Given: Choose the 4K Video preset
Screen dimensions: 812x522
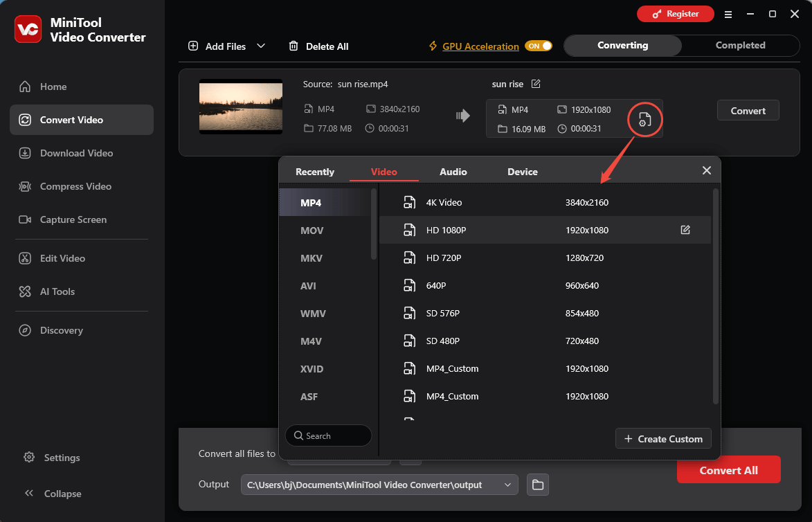Looking at the screenshot, I should point(545,202).
